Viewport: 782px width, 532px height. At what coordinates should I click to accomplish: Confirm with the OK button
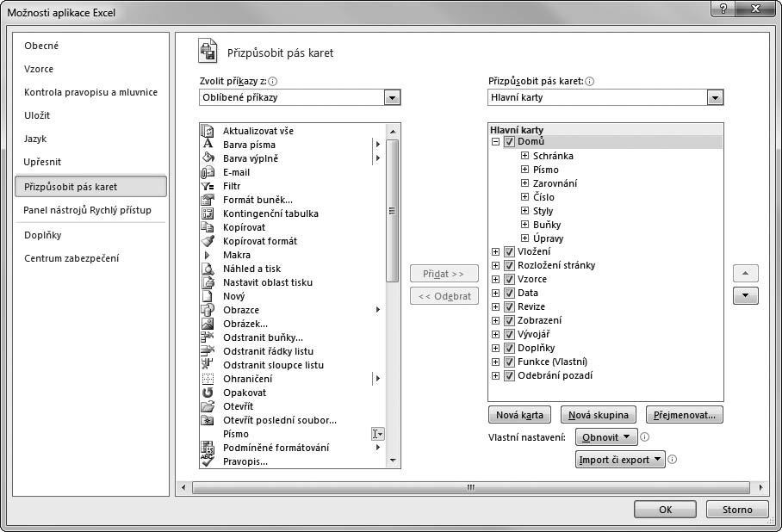click(x=665, y=510)
